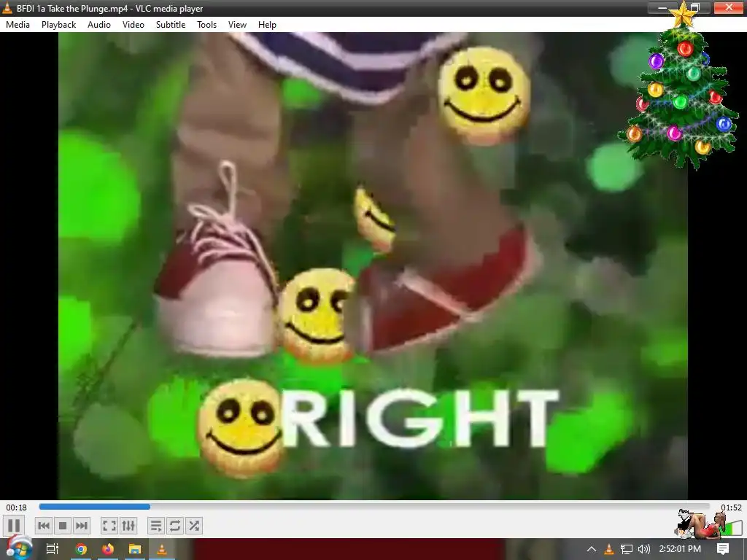Click the VLC cone icon in title bar
Screen dimensions: 747x560
pyautogui.click(x=7, y=8)
